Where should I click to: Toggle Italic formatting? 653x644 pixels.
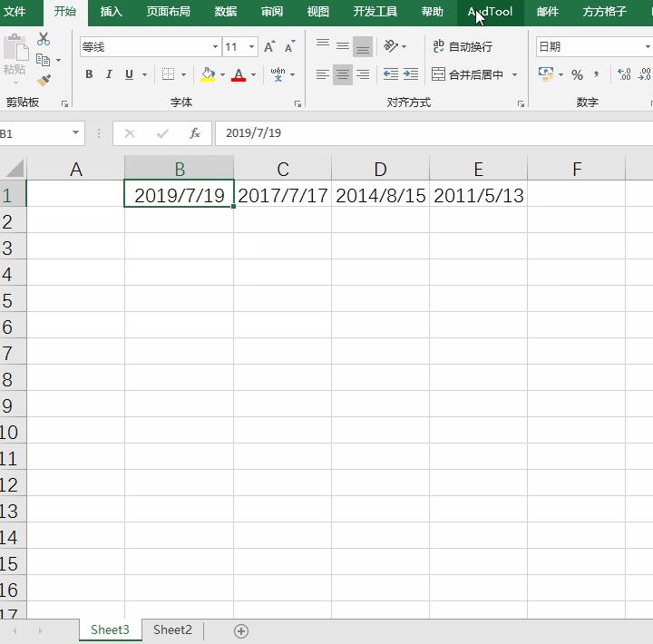109,74
